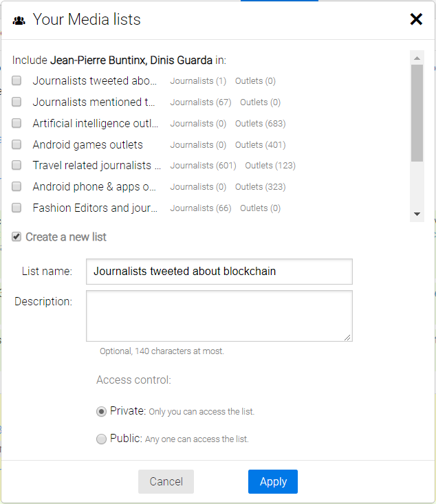The image size is (436, 504).
Task: Uncheck the Create a new list option
Action: (x=17, y=237)
